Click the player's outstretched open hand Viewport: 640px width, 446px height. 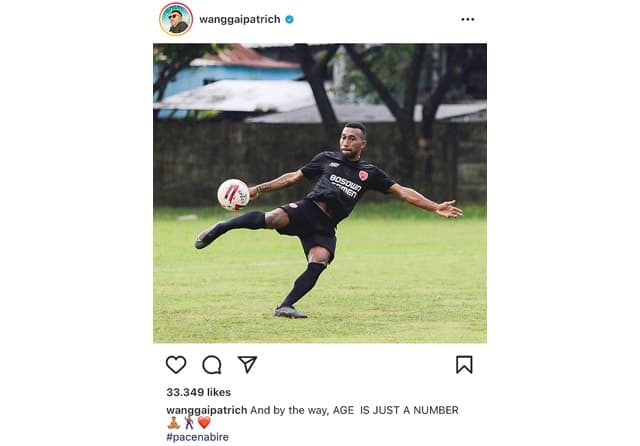point(449,209)
